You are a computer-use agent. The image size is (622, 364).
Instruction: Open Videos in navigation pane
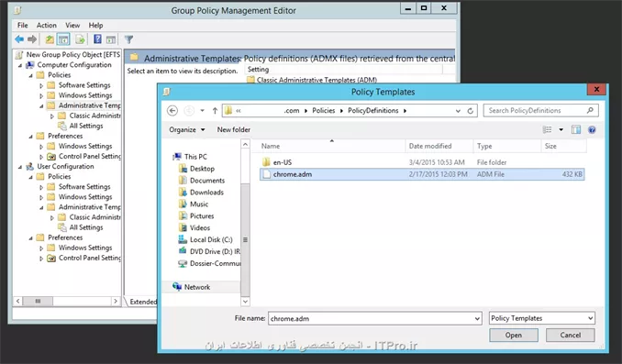(x=200, y=228)
